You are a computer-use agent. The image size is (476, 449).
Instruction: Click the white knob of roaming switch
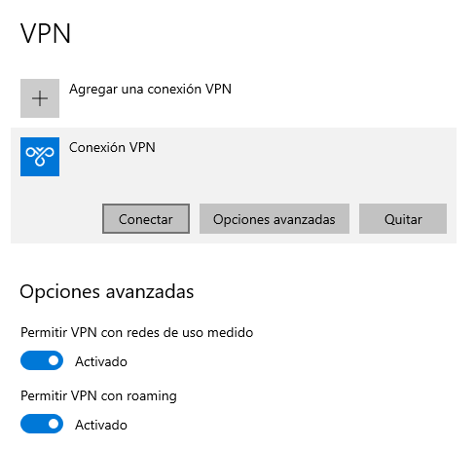tap(54, 424)
